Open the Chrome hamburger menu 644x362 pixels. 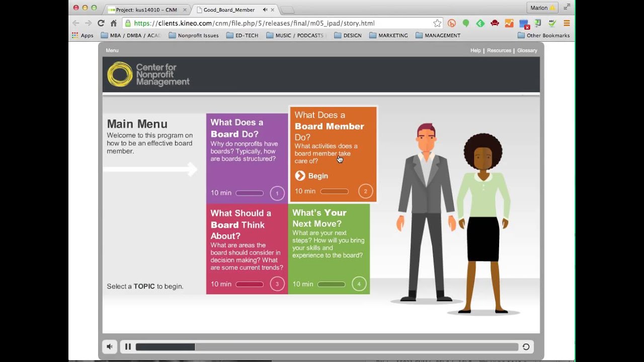567,23
